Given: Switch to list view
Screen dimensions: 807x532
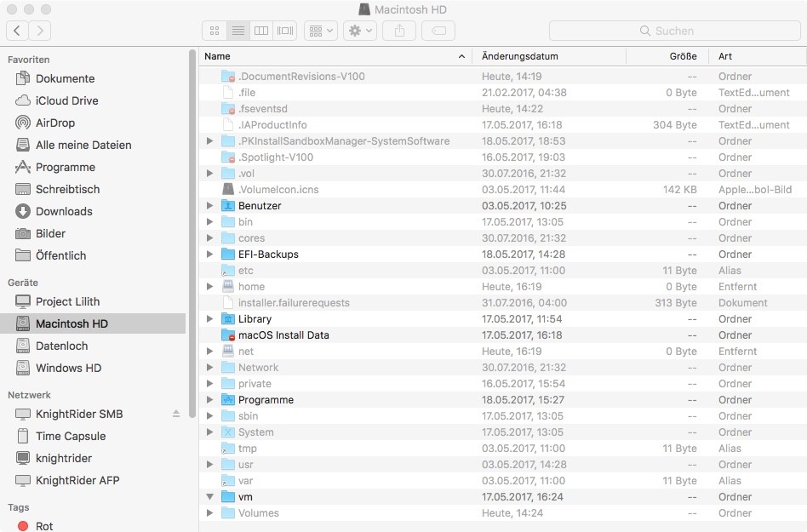Looking at the screenshot, I should click(x=238, y=31).
